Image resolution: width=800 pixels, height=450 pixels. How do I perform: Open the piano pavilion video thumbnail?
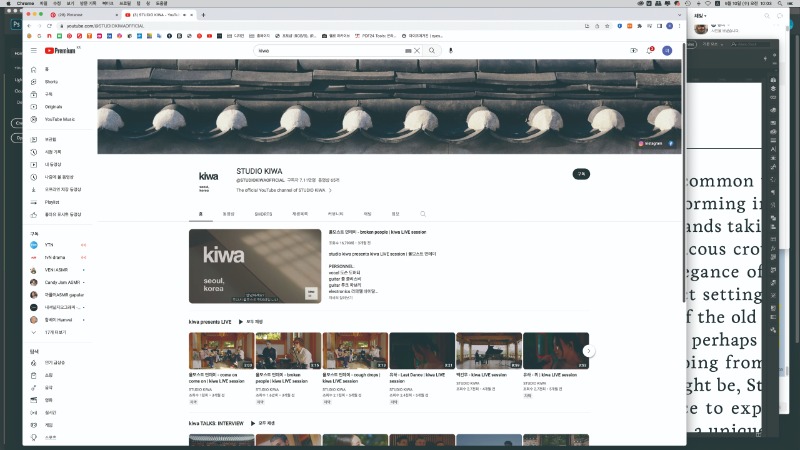point(489,351)
